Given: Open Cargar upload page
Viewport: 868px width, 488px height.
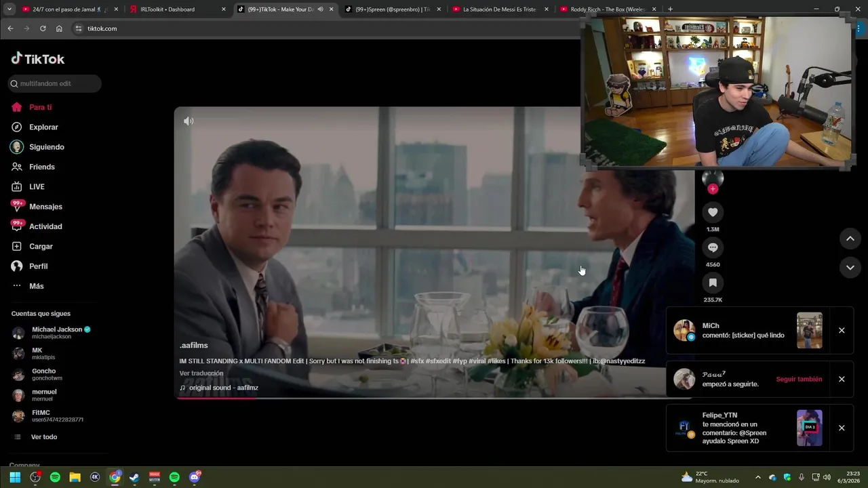Looking at the screenshot, I should point(41,246).
